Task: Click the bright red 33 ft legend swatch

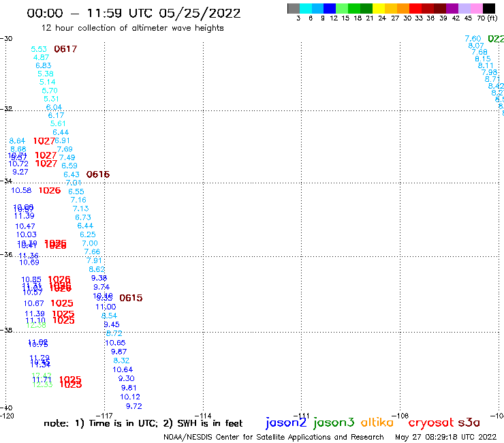Action: 415,8
